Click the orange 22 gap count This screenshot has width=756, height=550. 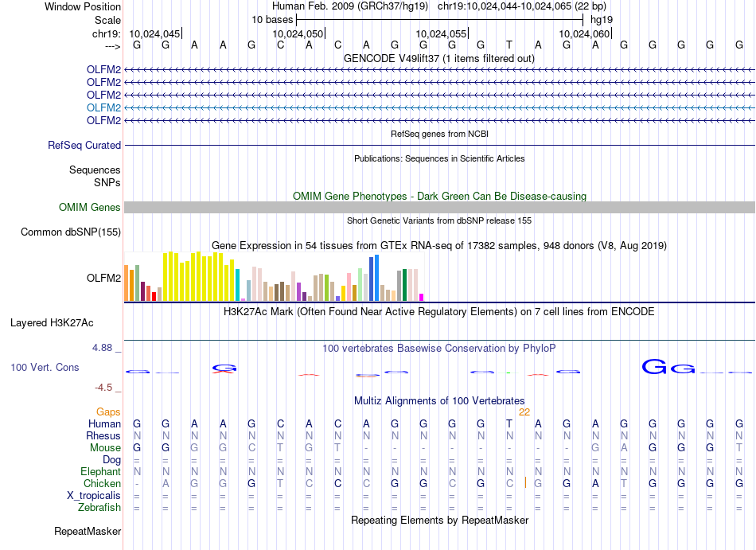click(524, 412)
